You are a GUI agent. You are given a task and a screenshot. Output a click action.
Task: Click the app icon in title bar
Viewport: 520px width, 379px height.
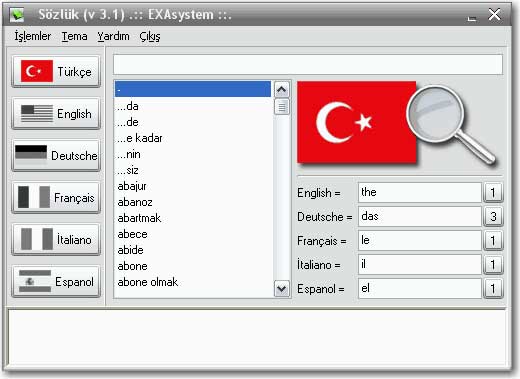click(17, 14)
